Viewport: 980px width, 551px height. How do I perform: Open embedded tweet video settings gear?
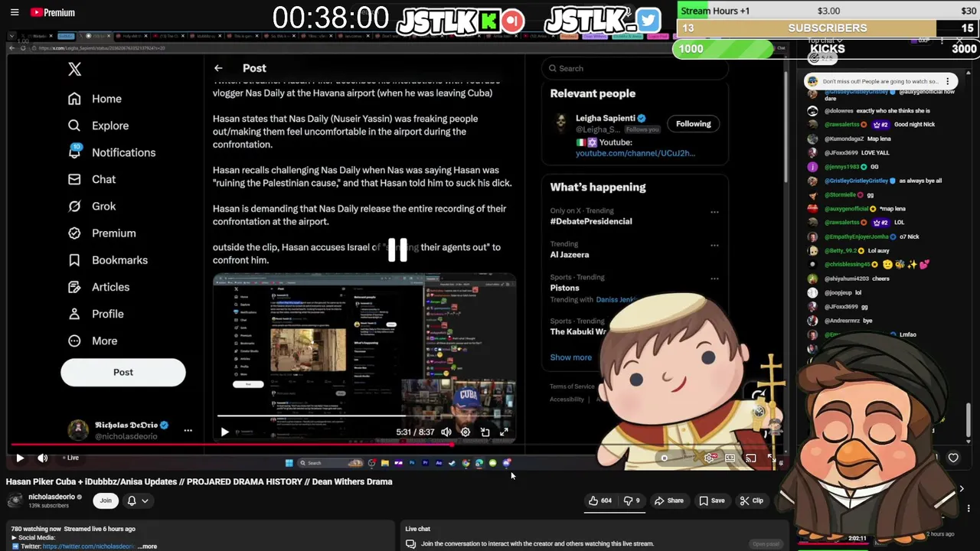click(x=465, y=432)
